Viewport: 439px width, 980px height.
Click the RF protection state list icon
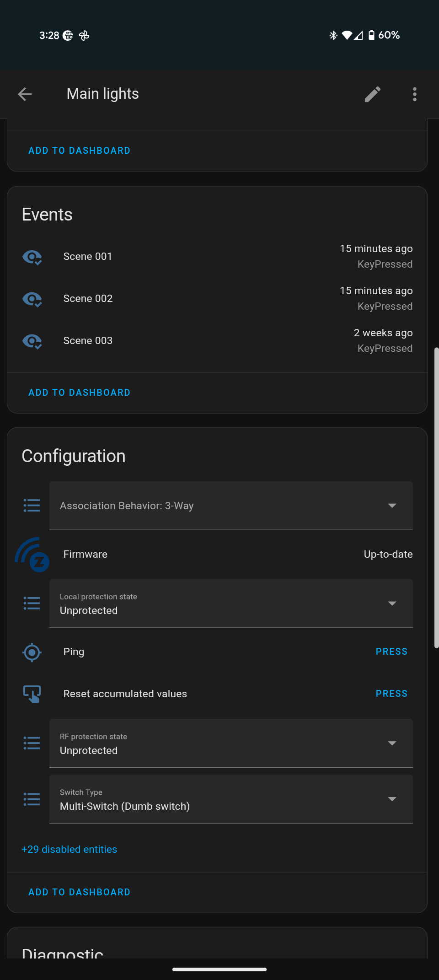pos(32,743)
